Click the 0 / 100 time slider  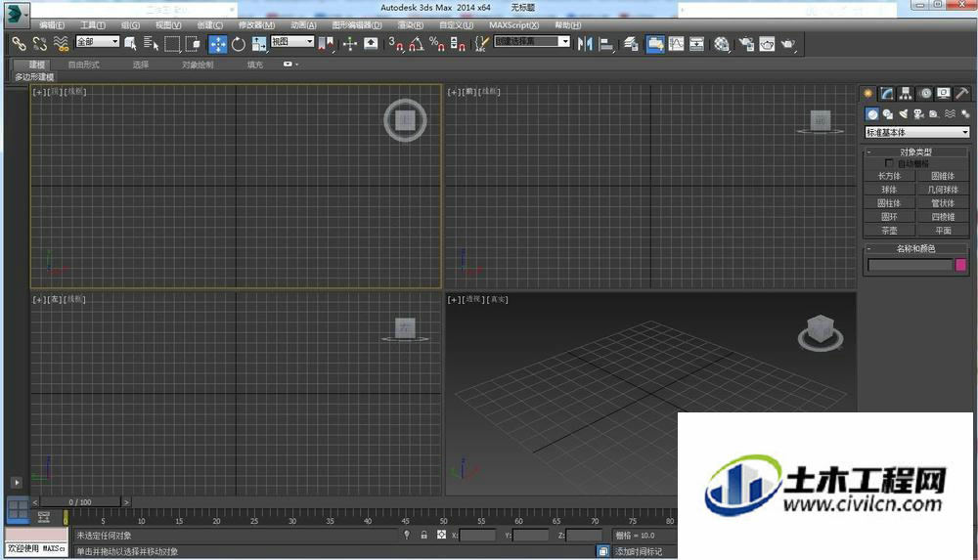(x=80, y=502)
